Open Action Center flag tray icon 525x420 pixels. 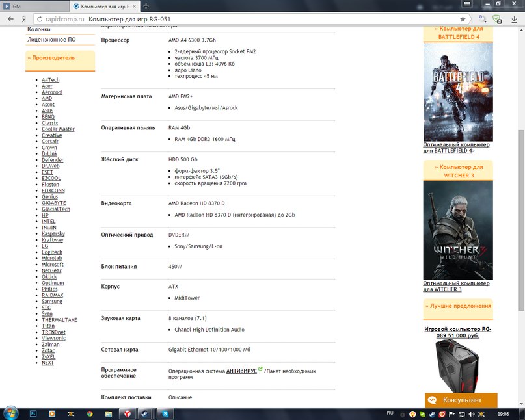coord(452,414)
